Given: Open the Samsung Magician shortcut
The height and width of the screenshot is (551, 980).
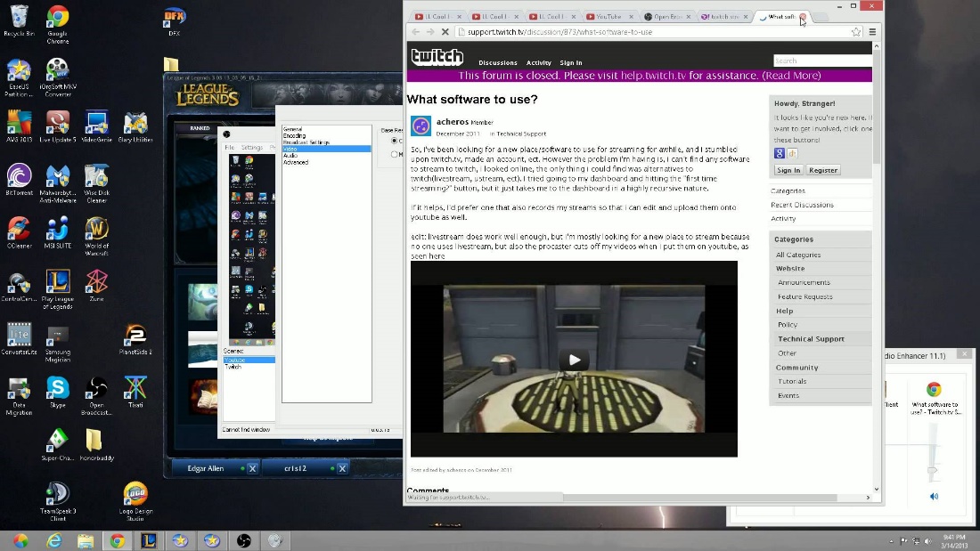Looking at the screenshot, I should tap(58, 343).
